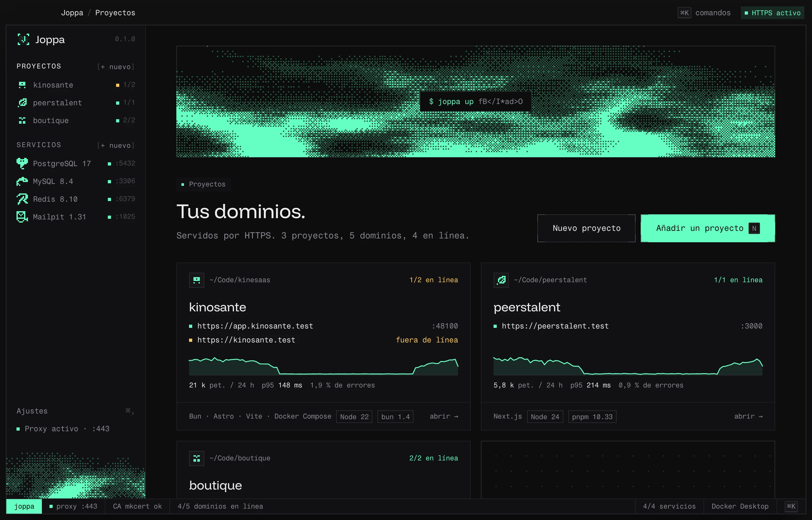Click MySQL 8.4 dolphin icon
Screen dimensions: 812x520
[x=22, y=181]
